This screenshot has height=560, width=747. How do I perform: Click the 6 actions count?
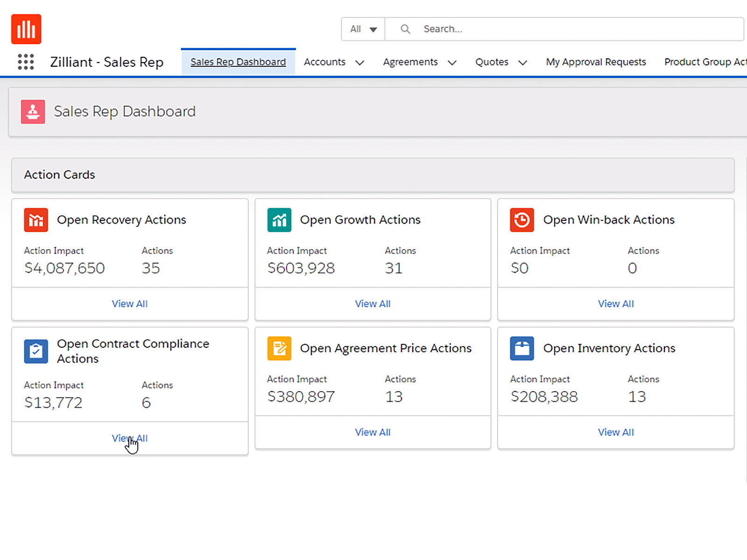(x=146, y=403)
